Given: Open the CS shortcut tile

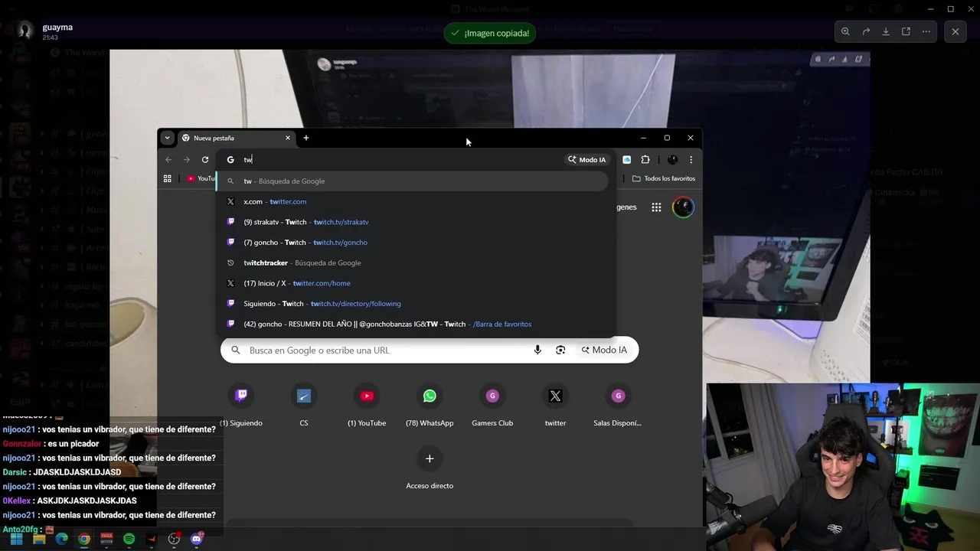Looking at the screenshot, I should pos(304,406).
